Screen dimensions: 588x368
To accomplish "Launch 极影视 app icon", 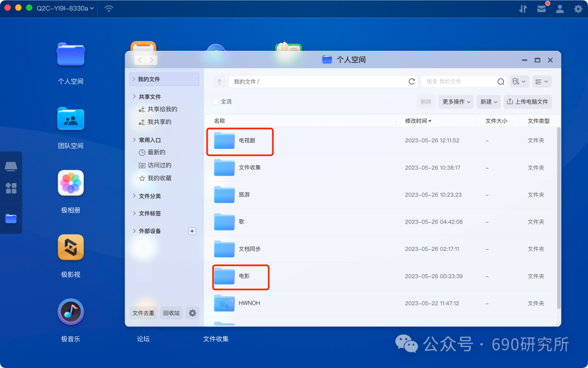I will [70, 247].
